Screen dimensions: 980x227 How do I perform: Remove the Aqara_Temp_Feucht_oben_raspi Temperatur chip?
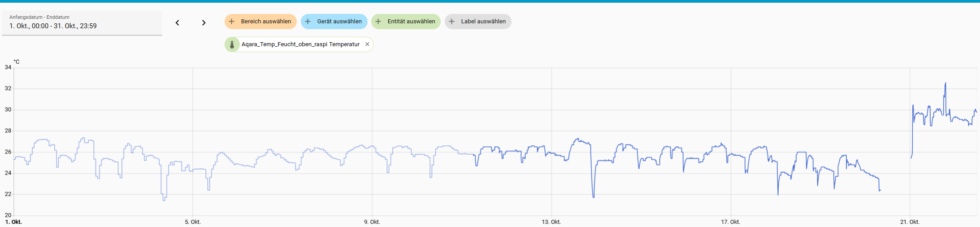(367, 44)
